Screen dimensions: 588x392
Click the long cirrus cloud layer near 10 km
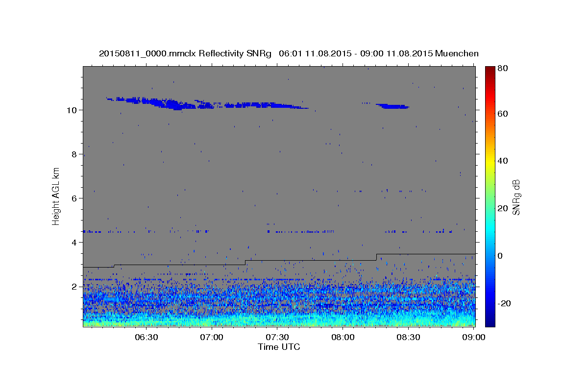(208, 103)
